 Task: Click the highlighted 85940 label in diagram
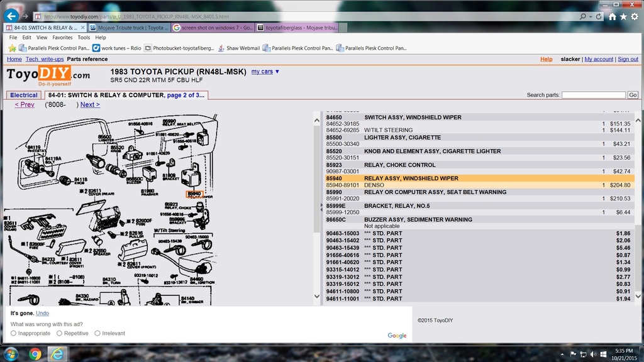coord(194,194)
